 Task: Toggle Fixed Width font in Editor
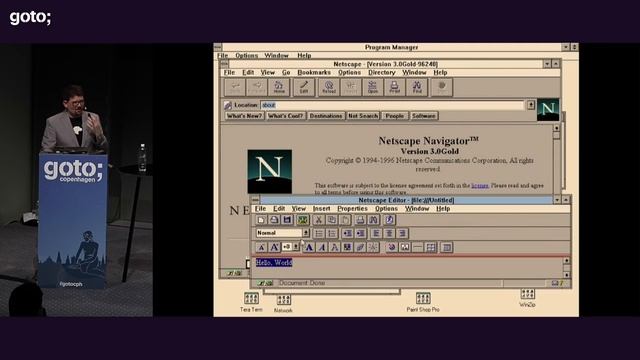pyautogui.click(x=334, y=247)
